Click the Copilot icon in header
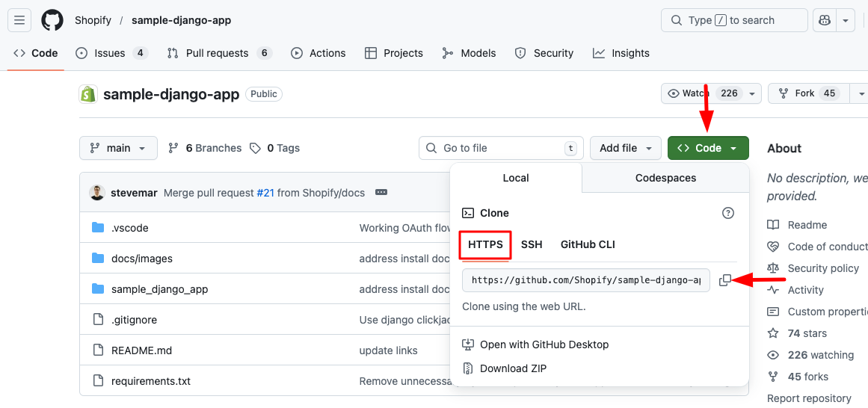Screen dimensions: 868x408 pyautogui.click(x=825, y=20)
